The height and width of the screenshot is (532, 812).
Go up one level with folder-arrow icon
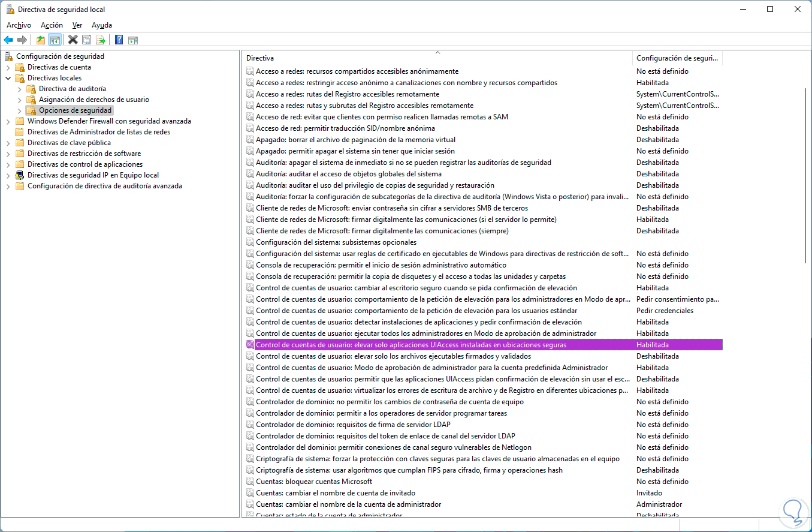point(40,40)
